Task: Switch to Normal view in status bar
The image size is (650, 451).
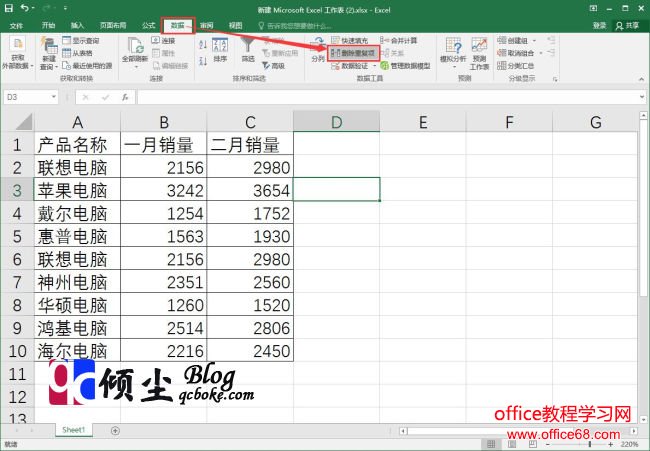Action: click(491, 444)
